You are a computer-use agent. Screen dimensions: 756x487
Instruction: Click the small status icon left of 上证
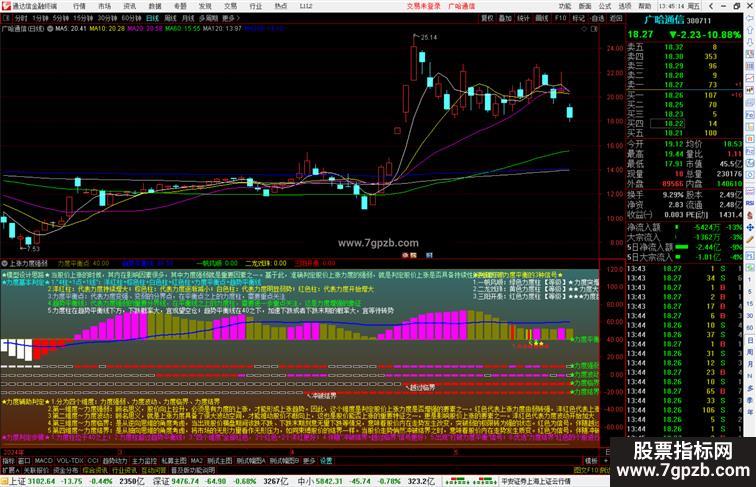(x=4, y=481)
